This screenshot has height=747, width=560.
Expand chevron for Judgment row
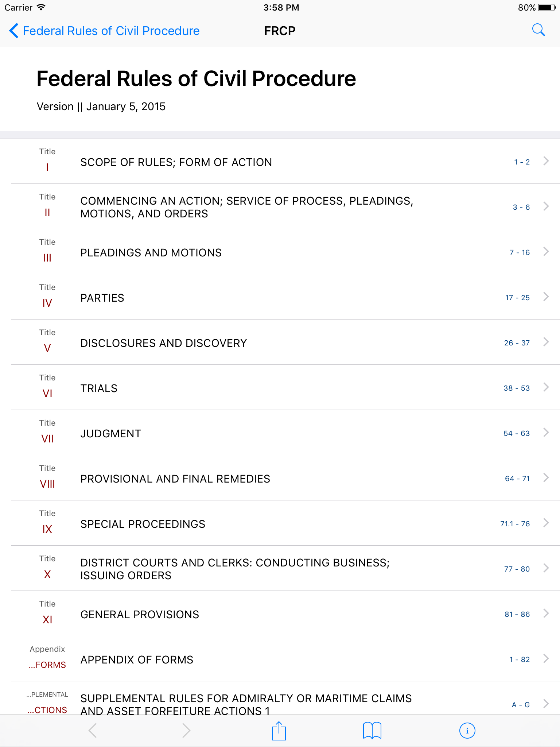[546, 432]
